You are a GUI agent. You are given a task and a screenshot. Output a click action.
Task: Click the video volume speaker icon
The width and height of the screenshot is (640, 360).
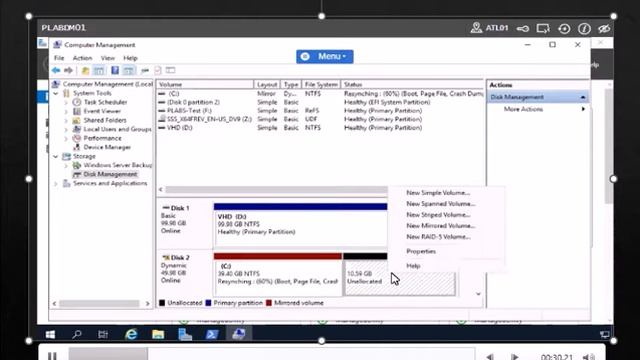pos(589,357)
